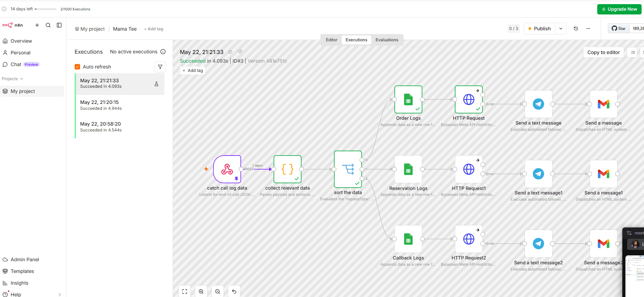Click the Mama Tee workflow name
Viewport: 644px width, 297px height.
point(125,29)
